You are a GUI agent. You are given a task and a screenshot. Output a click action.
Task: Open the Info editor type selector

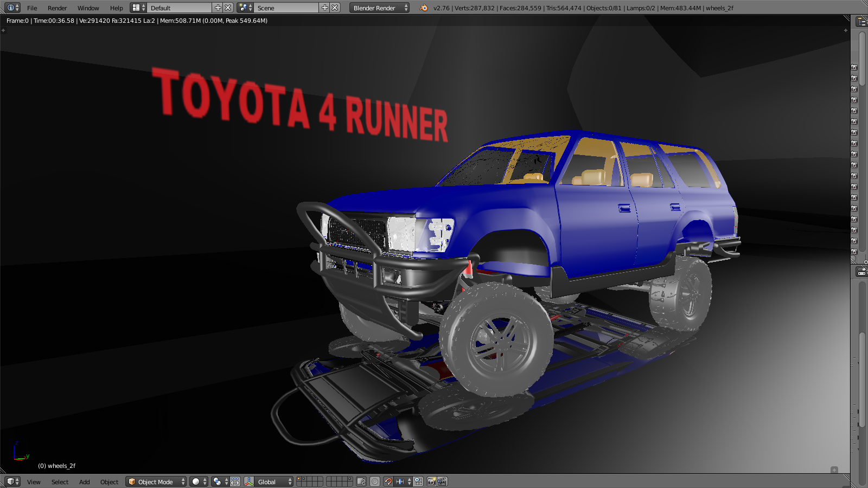point(11,8)
